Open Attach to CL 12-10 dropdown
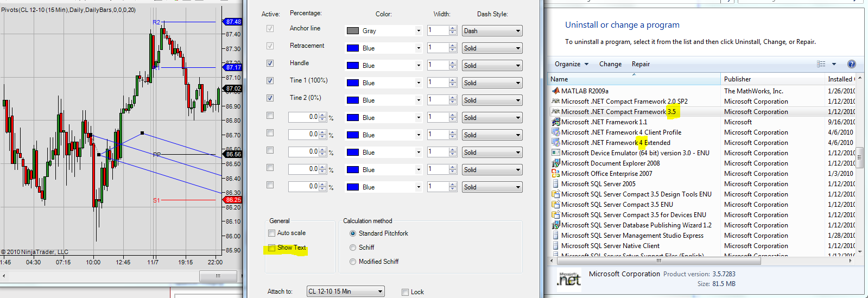The height and width of the screenshot is (298, 868). click(381, 291)
